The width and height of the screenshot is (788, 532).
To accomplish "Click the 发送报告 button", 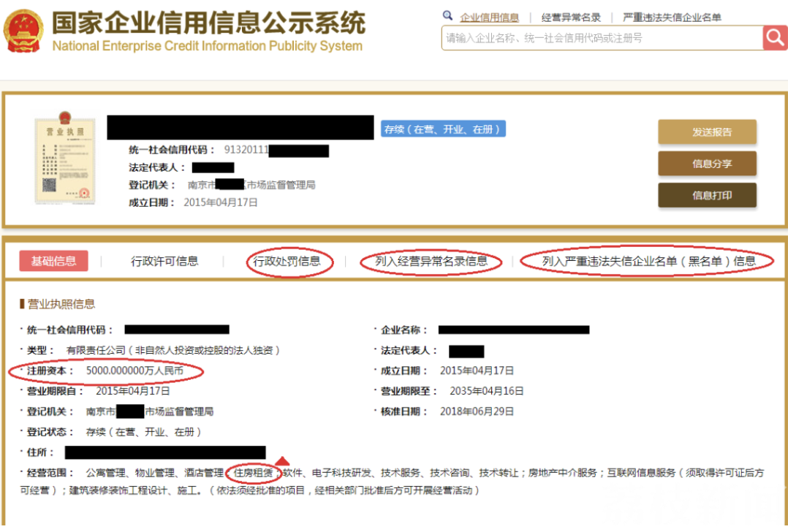I will coord(707,132).
